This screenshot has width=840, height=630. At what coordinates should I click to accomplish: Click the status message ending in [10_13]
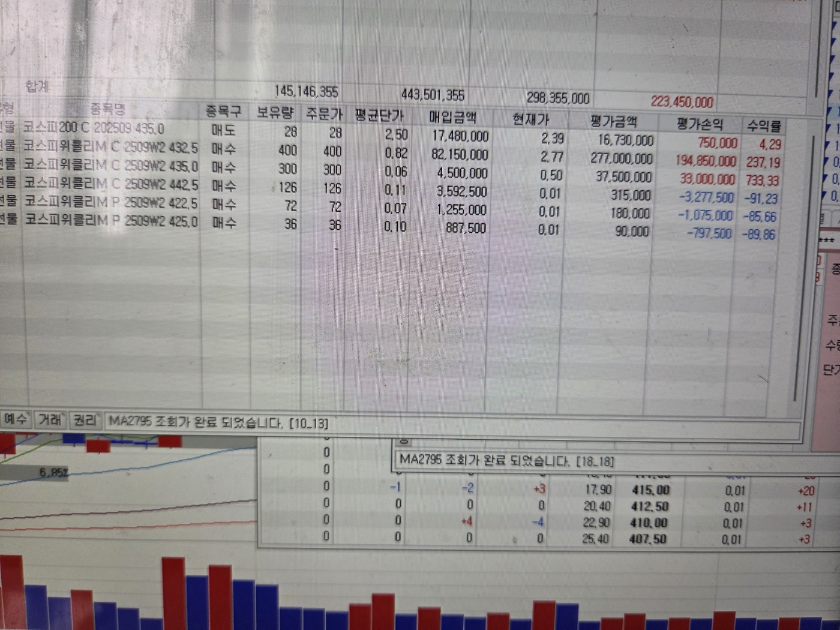coord(218,422)
